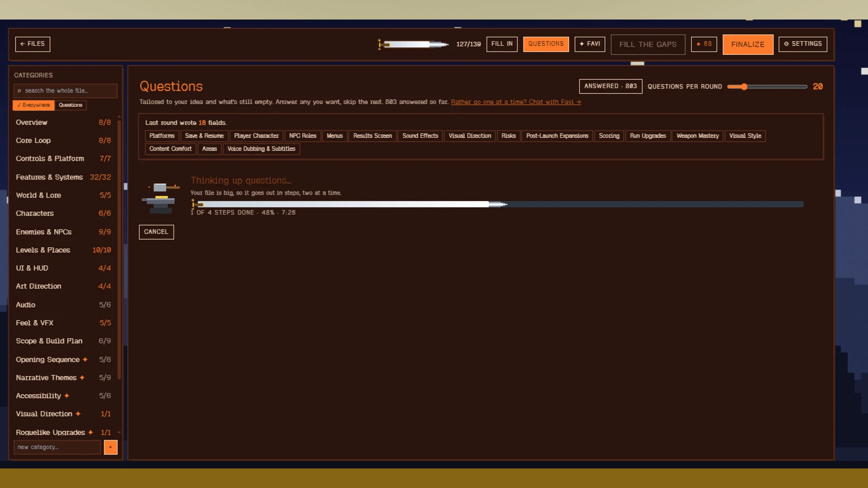
Task: Cancel the question generation
Action: (156, 232)
